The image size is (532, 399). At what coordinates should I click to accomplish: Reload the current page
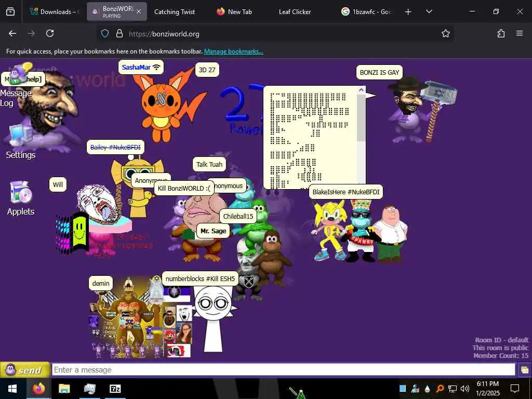point(50,33)
